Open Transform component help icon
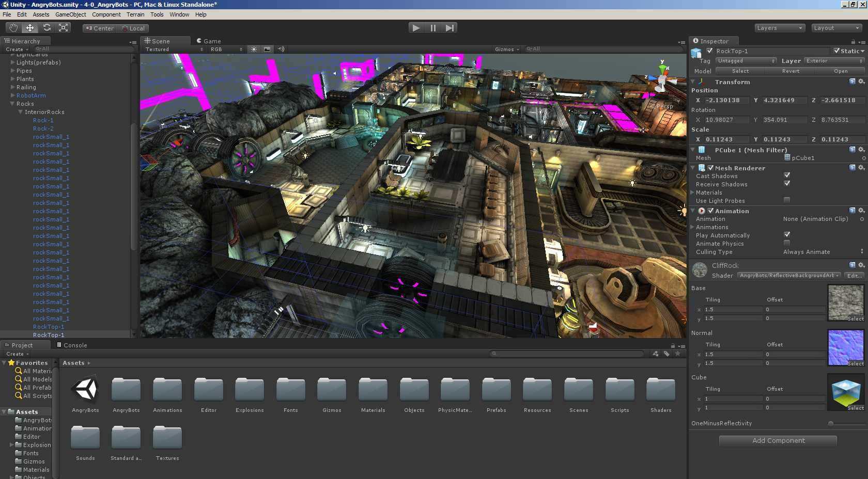This screenshot has width=868, height=479. click(853, 82)
